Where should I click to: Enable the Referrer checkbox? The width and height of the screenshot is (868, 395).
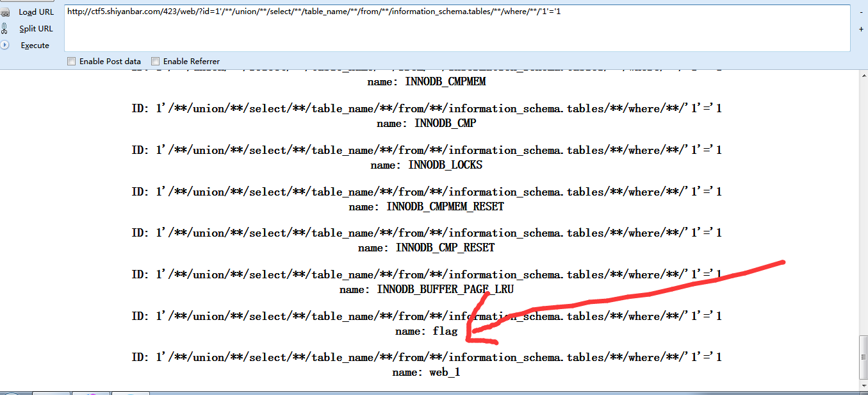155,62
